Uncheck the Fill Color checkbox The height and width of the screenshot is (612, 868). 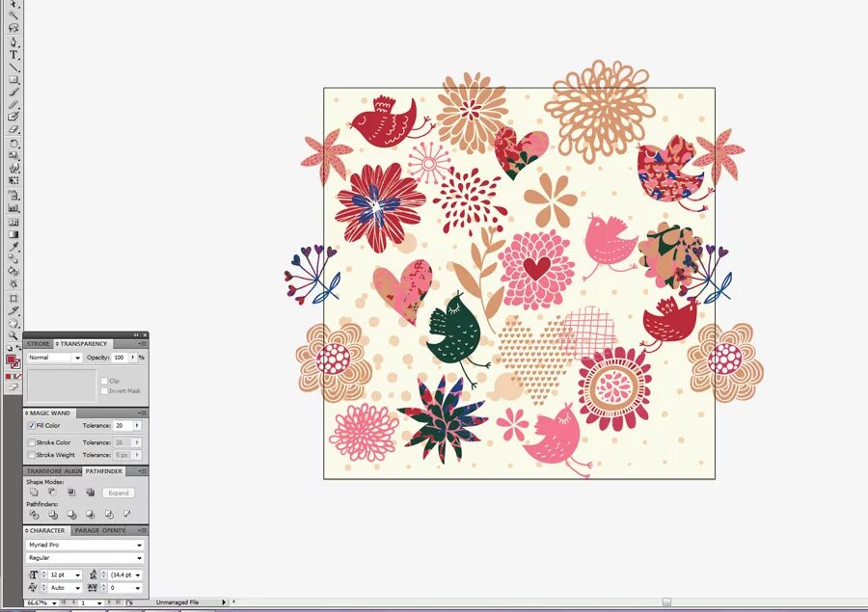point(32,426)
